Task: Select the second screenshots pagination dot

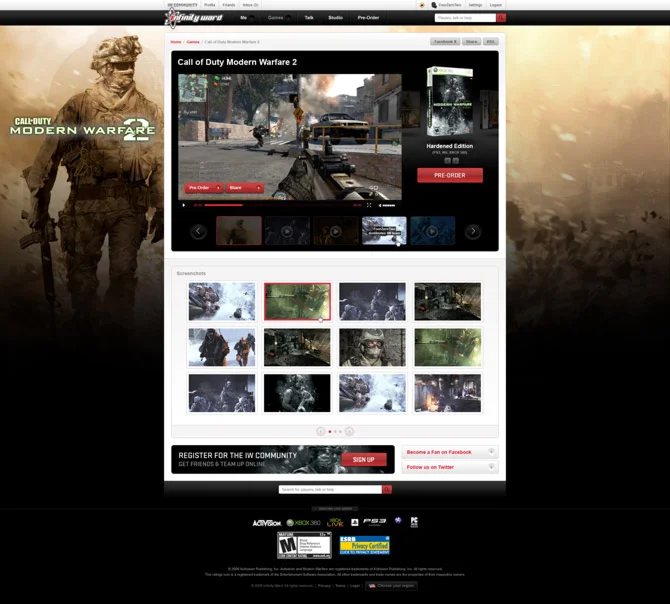Action: click(x=335, y=431)
